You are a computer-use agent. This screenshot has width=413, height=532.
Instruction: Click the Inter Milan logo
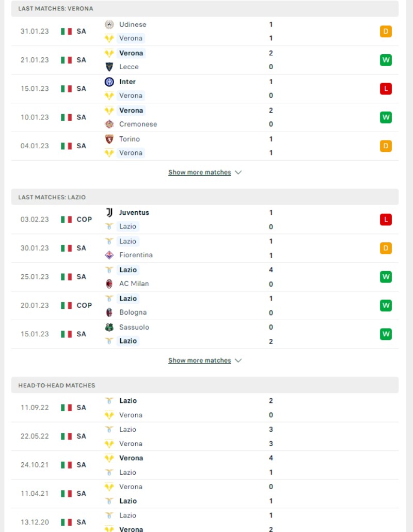[109, 82]
